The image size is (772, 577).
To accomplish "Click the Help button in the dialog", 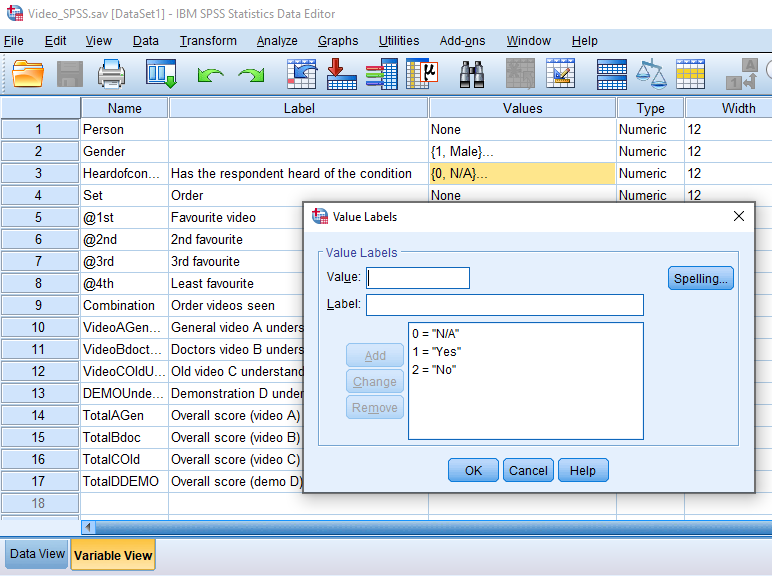I will pyautogui.click(x=583, y=471).
